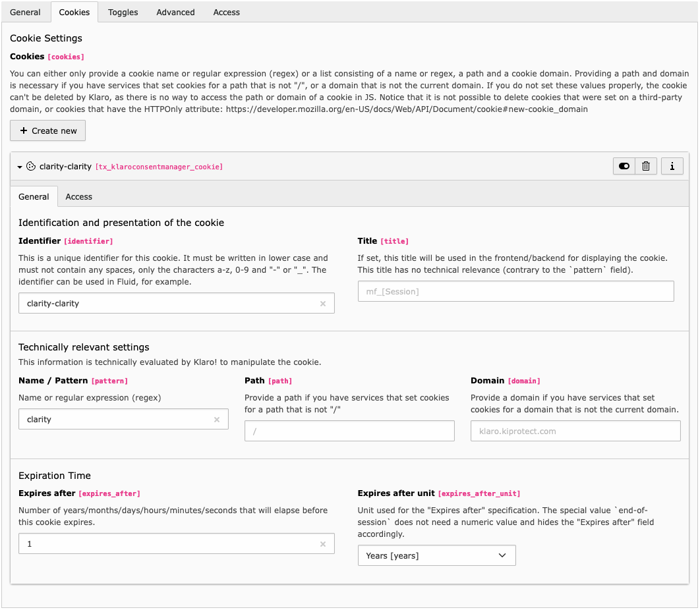
Task: Open the top-level Access tab
Action: pyautogui.click(x=226, y=12)
